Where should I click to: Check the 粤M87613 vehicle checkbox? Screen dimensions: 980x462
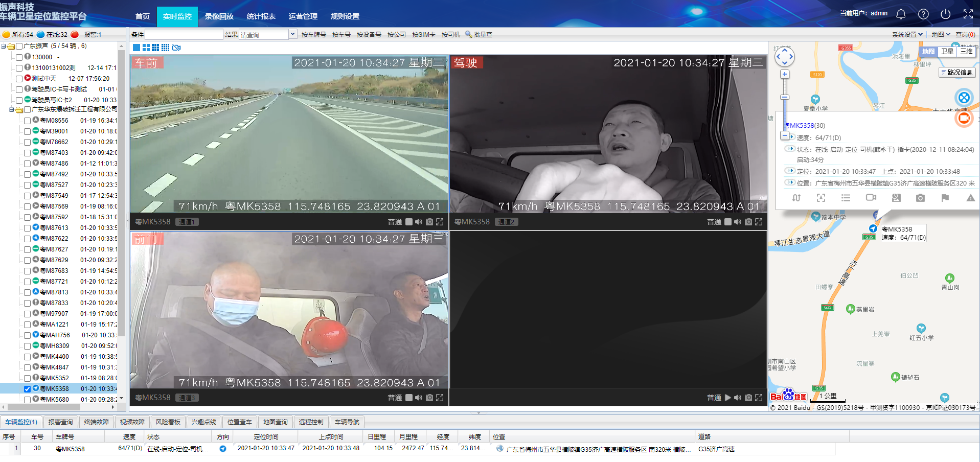[x=28, y=228]
